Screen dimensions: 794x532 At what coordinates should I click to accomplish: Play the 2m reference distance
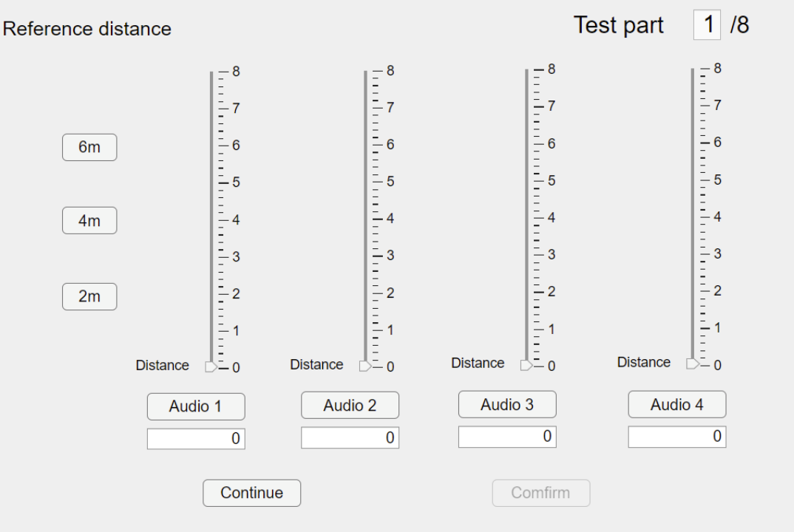[x=89, y=296]
